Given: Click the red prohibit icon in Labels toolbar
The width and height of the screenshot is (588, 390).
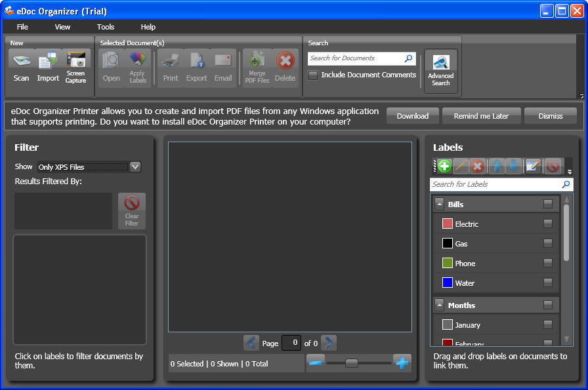Looking at the screenshot, I should pyautogui.click(x=553, y=166).
